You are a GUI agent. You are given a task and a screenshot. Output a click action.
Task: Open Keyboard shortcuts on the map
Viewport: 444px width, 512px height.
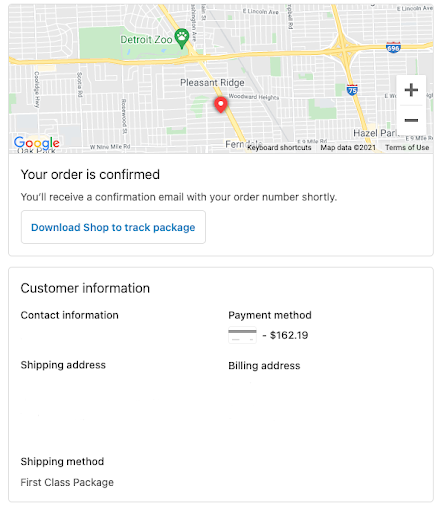[279, 147]
